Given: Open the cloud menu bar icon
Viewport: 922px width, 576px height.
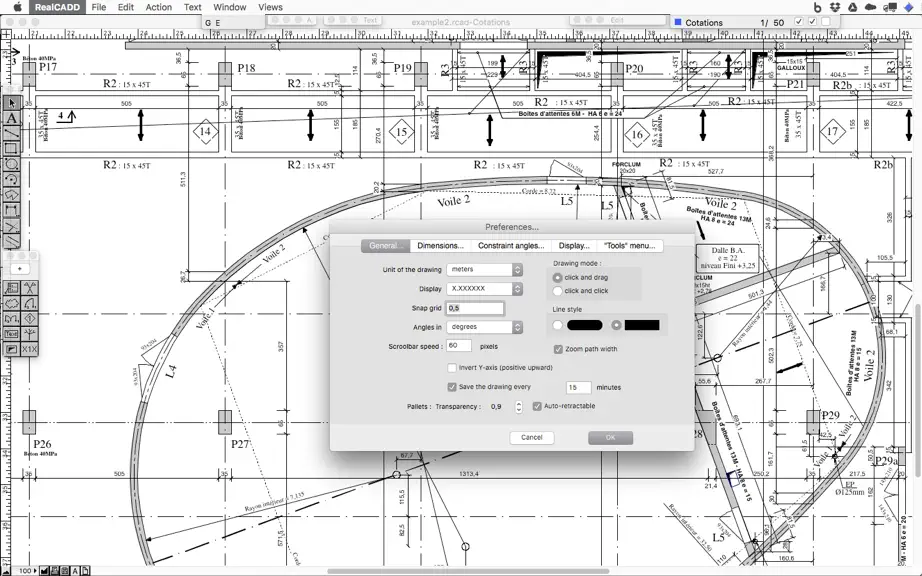Looking at the screenshot, I should click(870, 7).
